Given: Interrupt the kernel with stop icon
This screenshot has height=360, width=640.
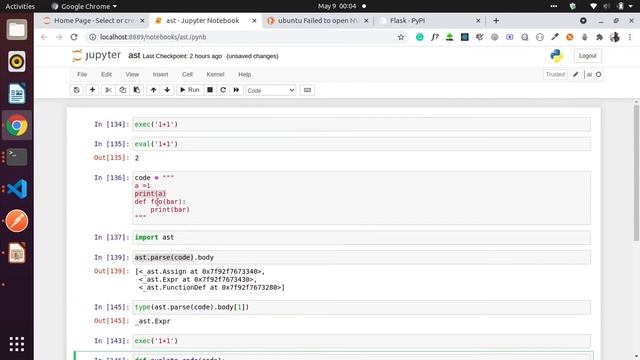Looking at the screenshot, I should (210, 90).
